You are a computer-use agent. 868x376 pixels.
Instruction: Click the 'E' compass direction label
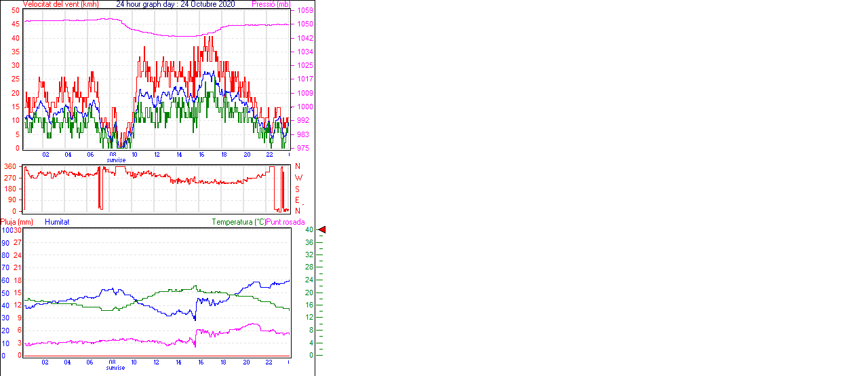pos(297,200)
